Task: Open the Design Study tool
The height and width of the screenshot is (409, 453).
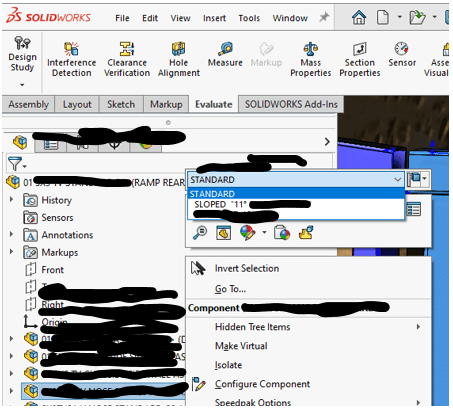Action: (x=22, y=54)
